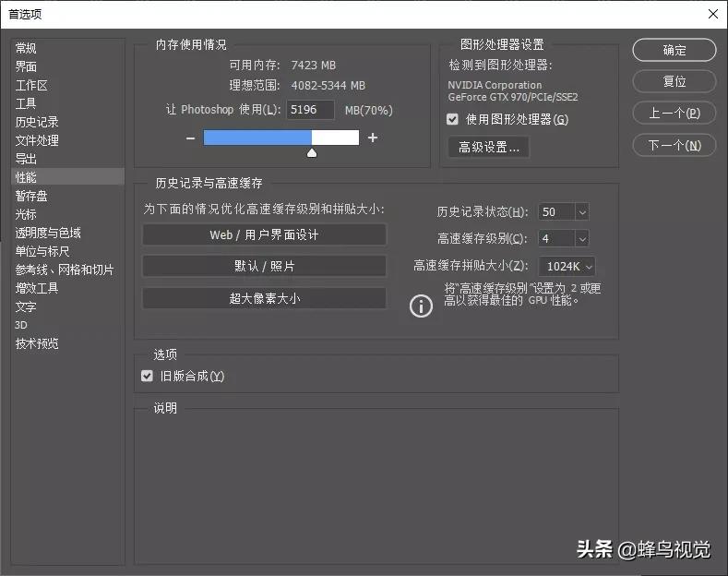Go to 历史记录 preferences category
Viewport: 728px width, 576px height.
point(67,122)
